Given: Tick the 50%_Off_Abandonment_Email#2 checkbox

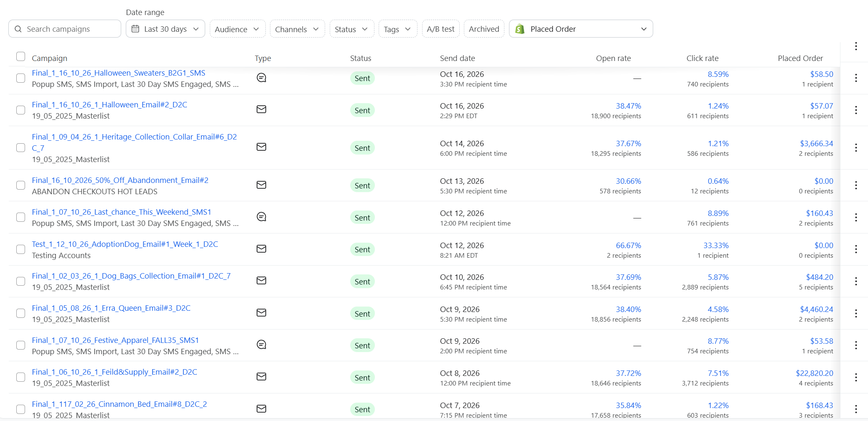Looking at the screenshot, I should [20, 185].
